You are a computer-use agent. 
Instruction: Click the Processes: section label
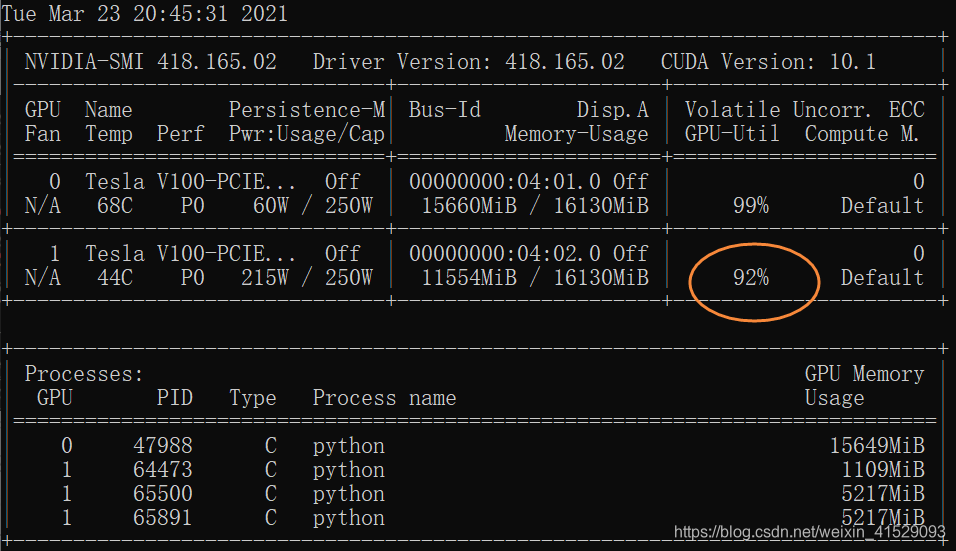(84, 374)
